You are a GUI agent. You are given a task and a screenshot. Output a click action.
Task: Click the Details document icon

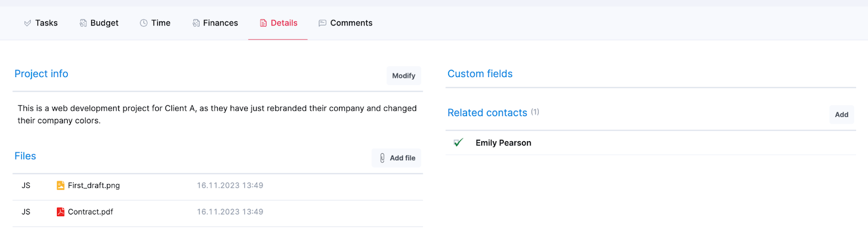click(x=263, y=23)
